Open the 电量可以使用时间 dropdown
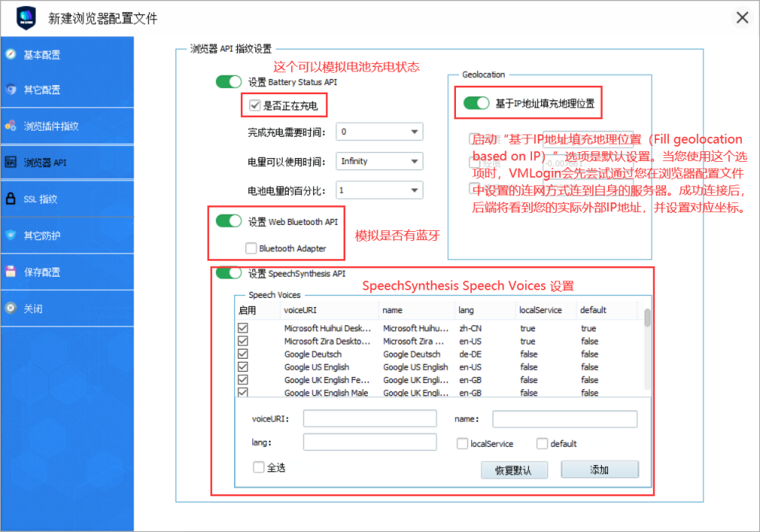Viewport: 760px width, 532px height. point(379,161)
